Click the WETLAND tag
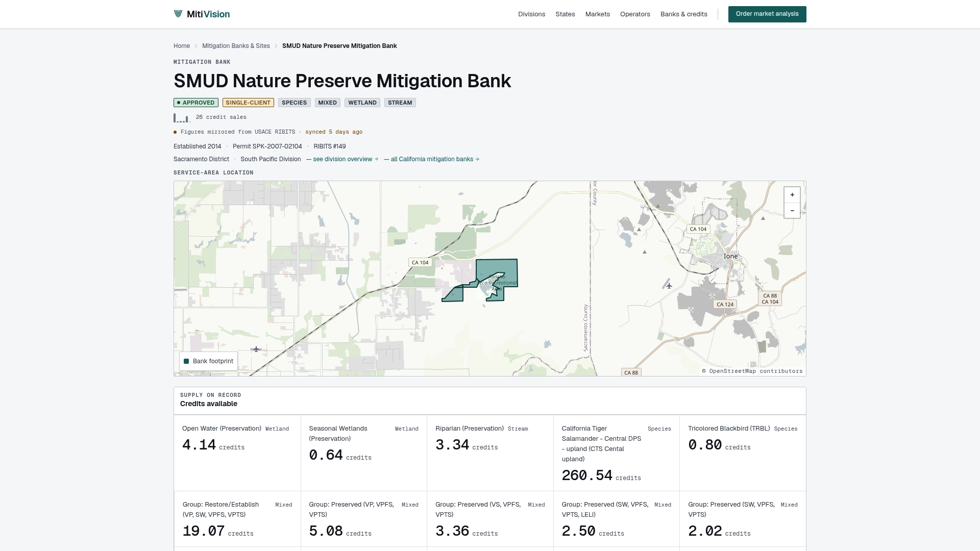This screenshot has width=980, height=551. tap(362, 103)
